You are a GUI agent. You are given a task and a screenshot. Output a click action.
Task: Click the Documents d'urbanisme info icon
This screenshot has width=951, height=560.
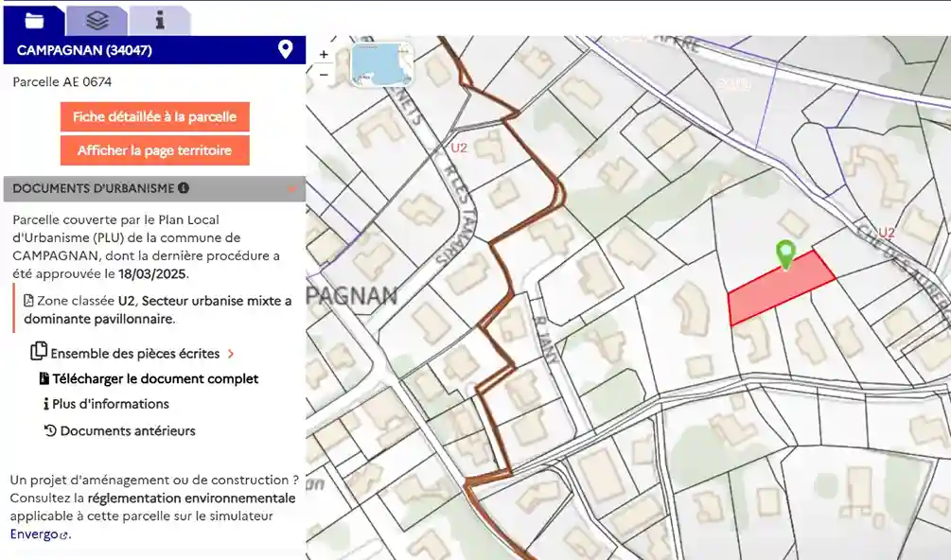point(184,188)
